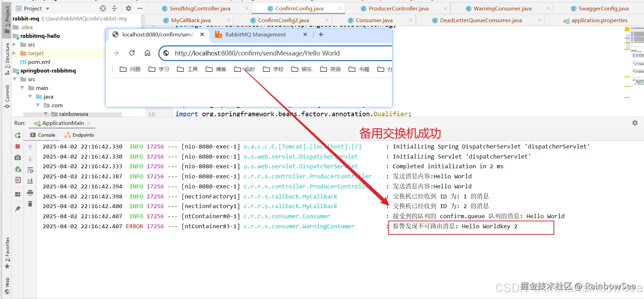The width and height of the screenshot is (644, 299).
Task: Reload the browser page
Action: pos(132,53)
